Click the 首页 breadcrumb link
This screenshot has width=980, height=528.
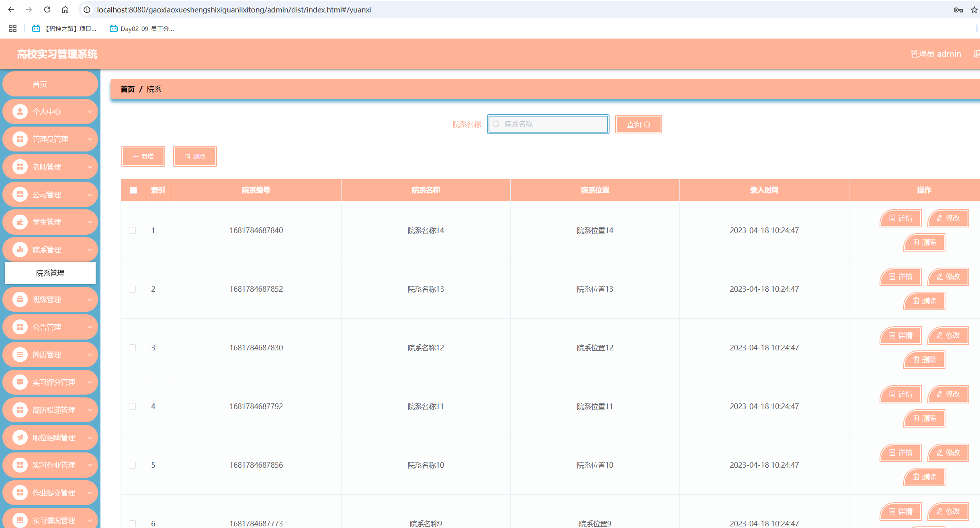point(127,89)
